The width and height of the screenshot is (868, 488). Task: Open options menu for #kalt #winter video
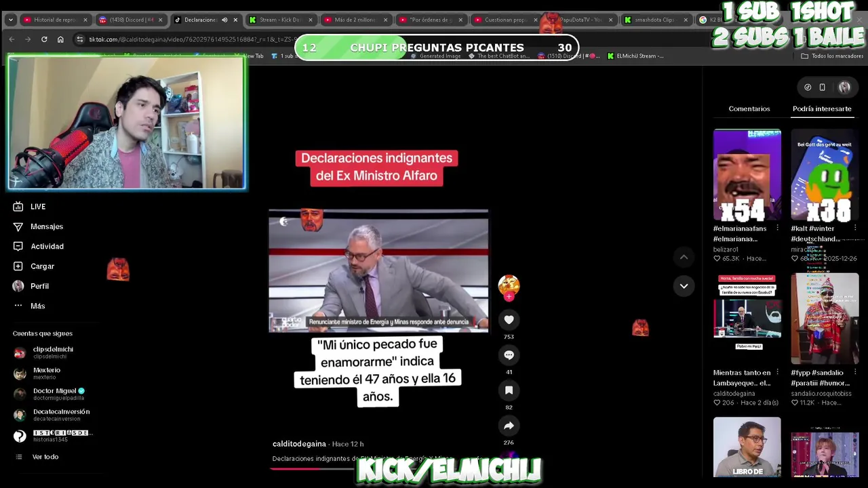click(x=854, y=228)
